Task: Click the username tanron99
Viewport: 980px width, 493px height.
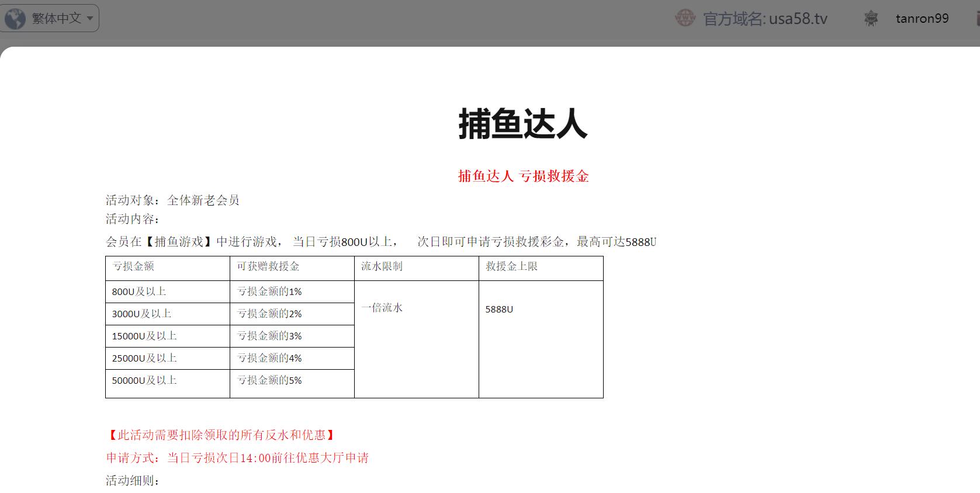Action: [x=922, y=19]
